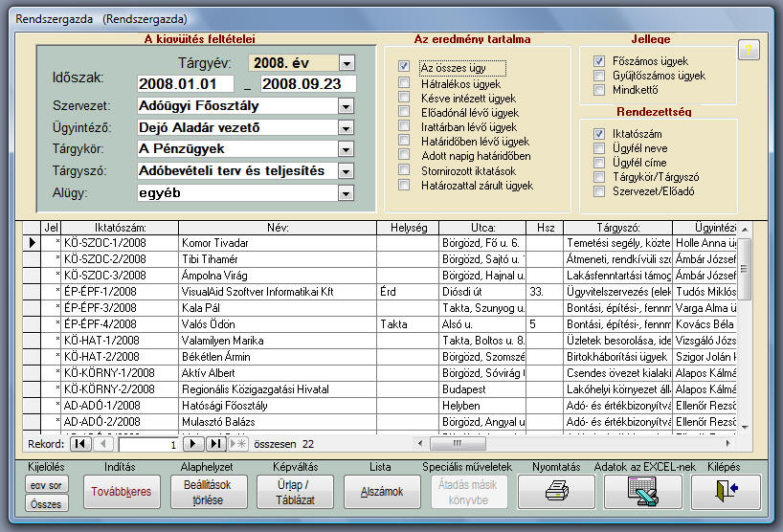Check the Hátralékos ügyek checkbox
This screenshot has width=783, height=532.
point(404,82)
